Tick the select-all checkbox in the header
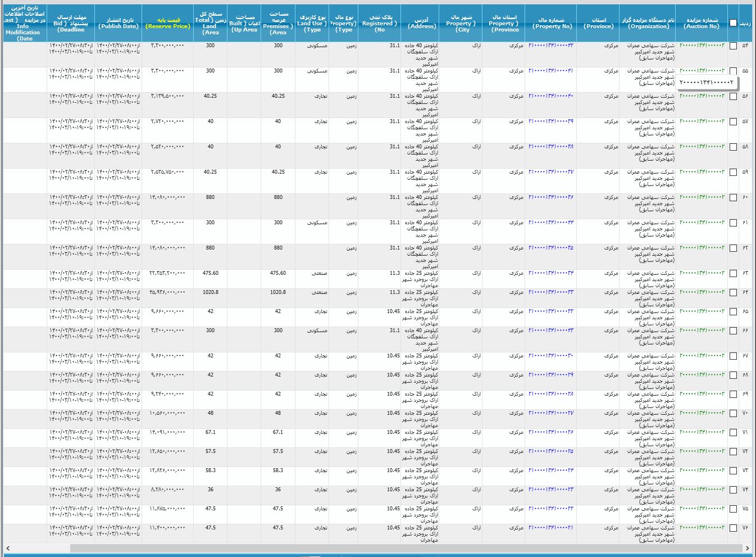 [x=733, y=23]
